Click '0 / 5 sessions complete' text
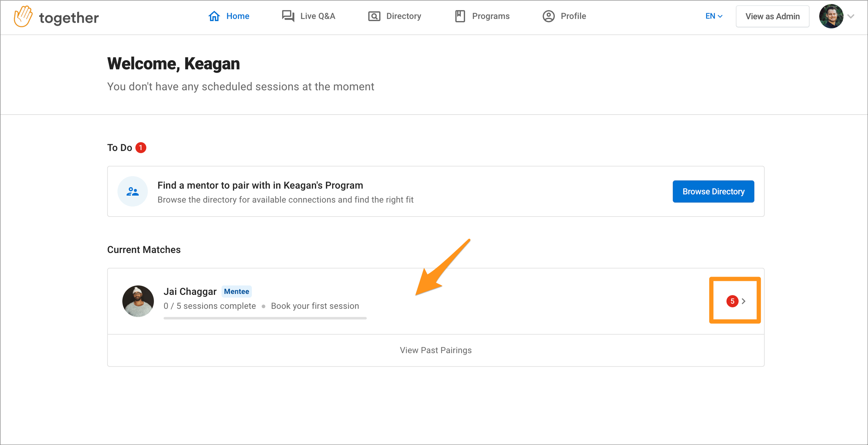Screen dimensions: 868x445 210,306
